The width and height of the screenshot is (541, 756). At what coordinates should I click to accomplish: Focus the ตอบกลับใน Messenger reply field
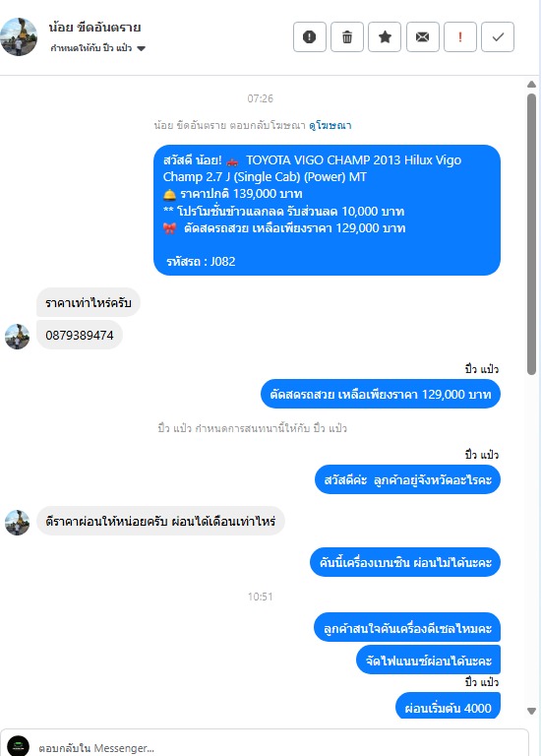point(279,747)
